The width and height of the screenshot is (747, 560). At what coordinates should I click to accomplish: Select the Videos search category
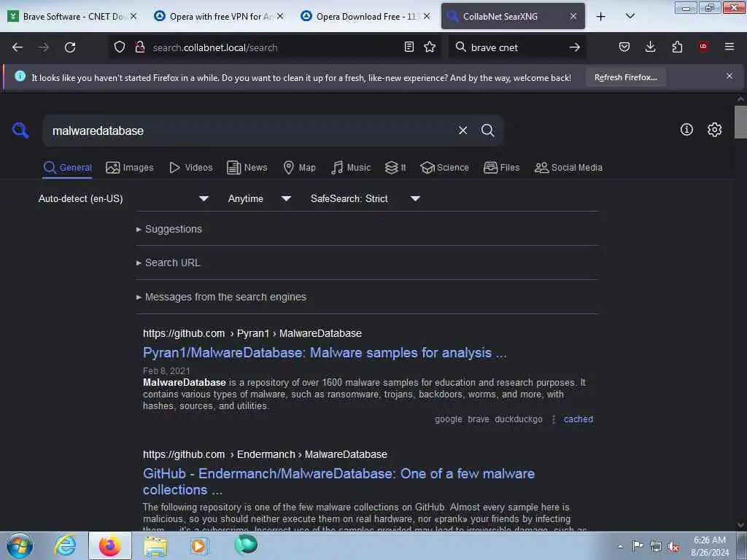pos(191,168)
